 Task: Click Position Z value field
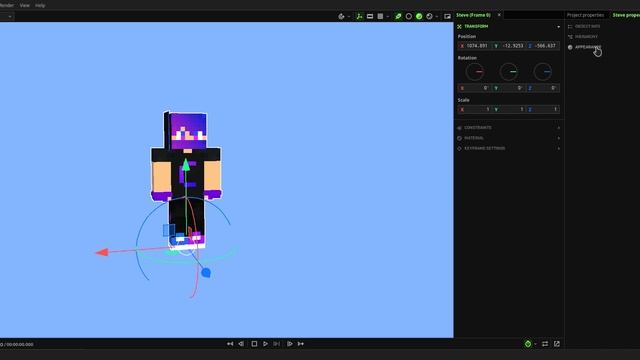pos(542,46)
